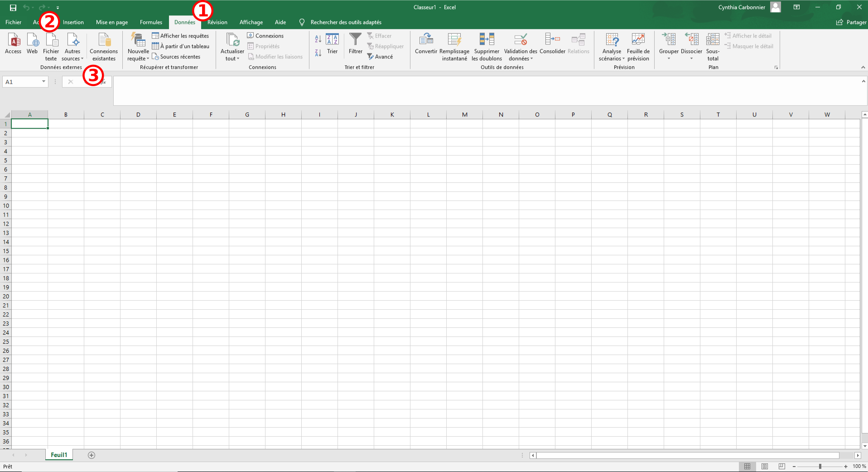Open Consolider tool

click(553, 44)
